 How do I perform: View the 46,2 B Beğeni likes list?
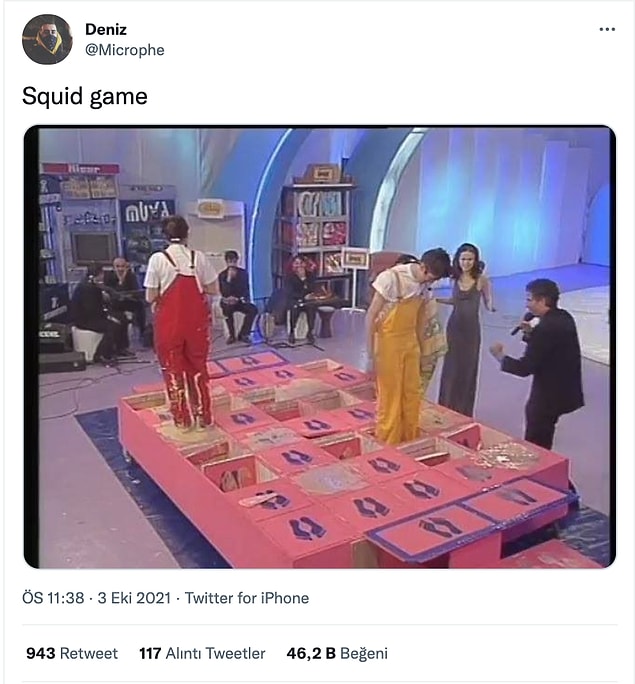coord(337,653)
